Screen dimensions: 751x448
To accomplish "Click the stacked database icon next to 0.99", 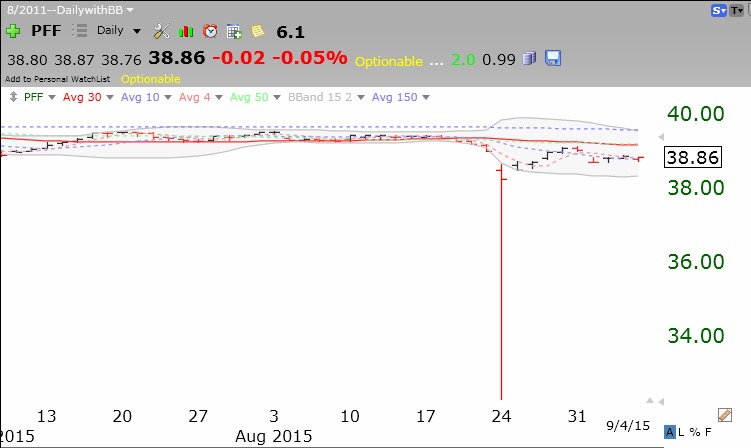I will (529, 58).
